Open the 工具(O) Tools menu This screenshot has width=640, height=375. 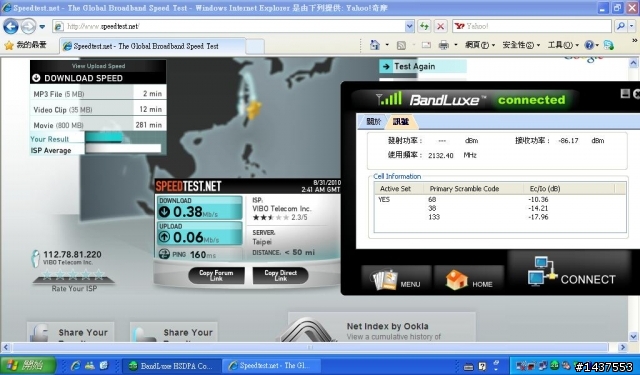563,45
